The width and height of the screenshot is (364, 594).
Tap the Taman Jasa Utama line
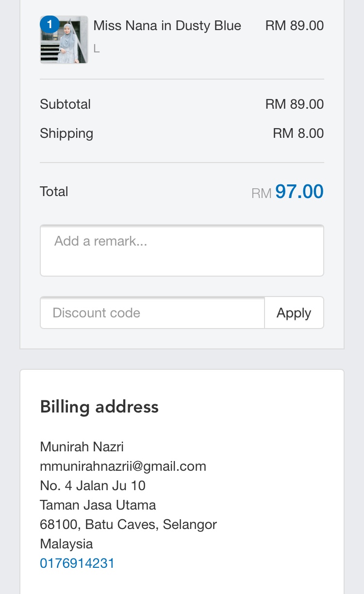[98, 505]
